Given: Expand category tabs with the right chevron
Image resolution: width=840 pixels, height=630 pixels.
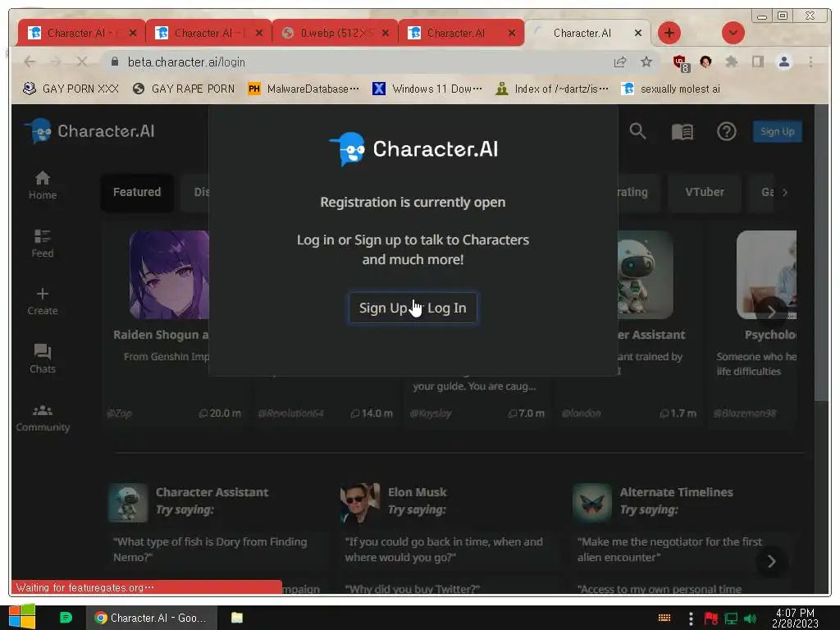Looking at the screenshot, I should 785,192.
